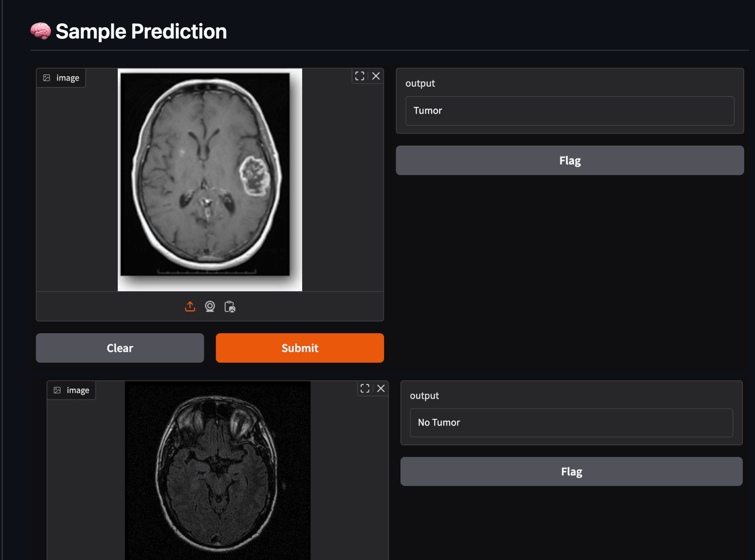Choose the paste from clipboard icon
This screenshot has height=560, width=755.
coord(230,306)
